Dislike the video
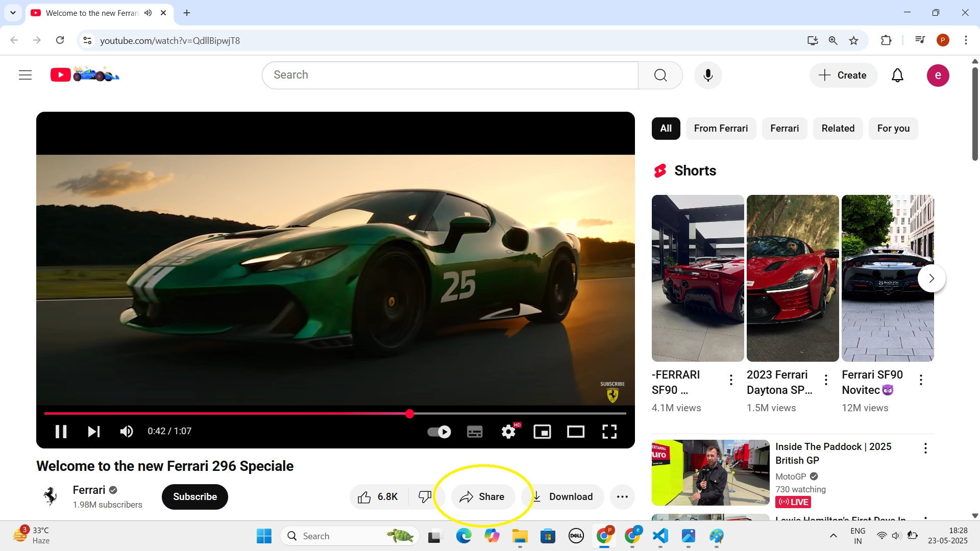 425,497
